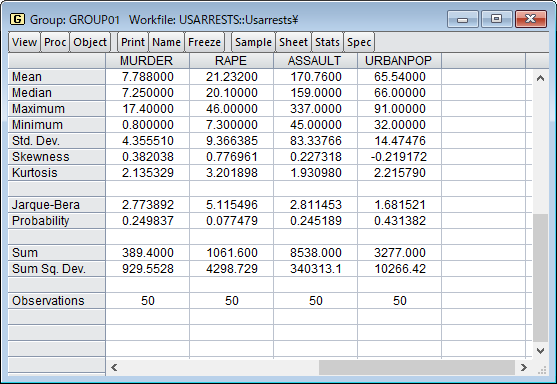Image resolution: width=557 pixels, height=384 pixels.
Task: Select the URBANPOP column header
Action: tap(399, 61)
